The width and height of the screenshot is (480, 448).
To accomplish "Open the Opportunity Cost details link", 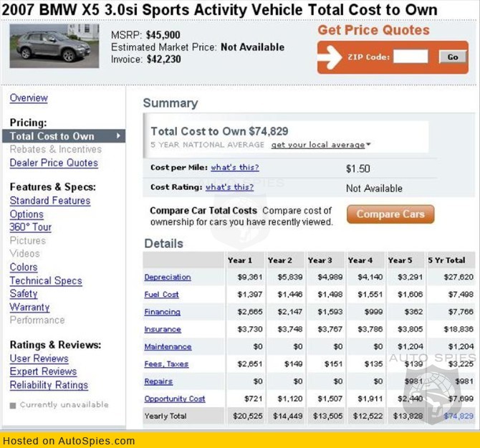I will pos(175,399).
